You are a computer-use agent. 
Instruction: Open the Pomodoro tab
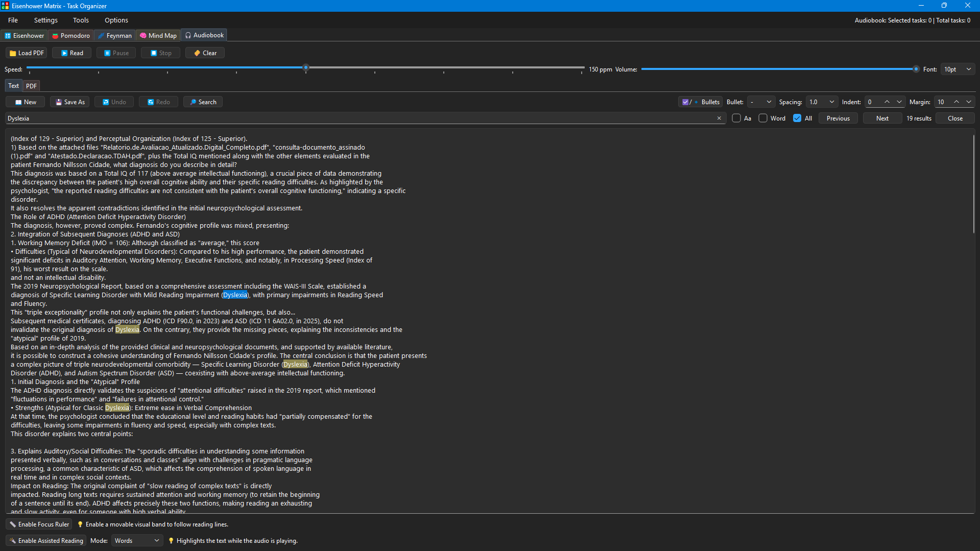(x=71, y=36)
